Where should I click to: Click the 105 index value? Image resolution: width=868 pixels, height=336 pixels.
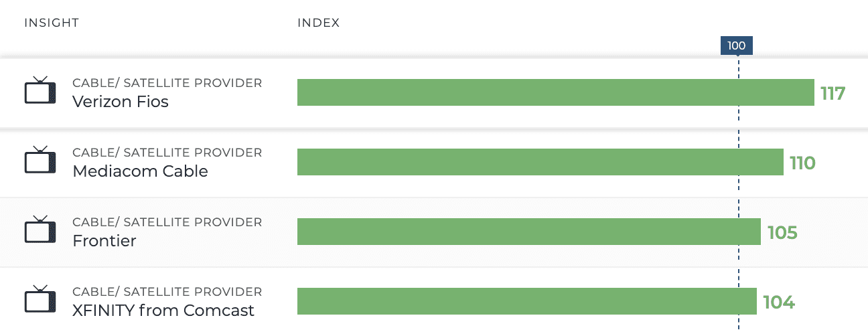point(782,232)
